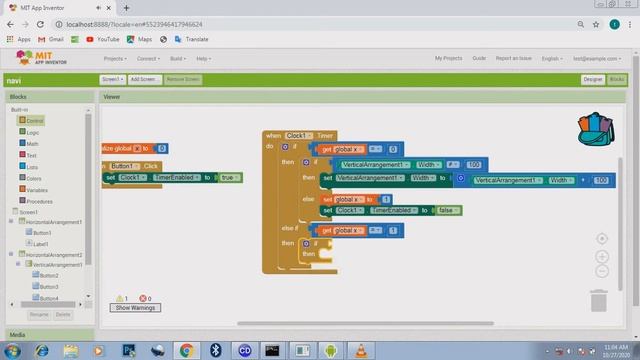This screenshot has height=360, width=640.
Task: Open the Screen1 dropdown
Action: coord(113,79)
